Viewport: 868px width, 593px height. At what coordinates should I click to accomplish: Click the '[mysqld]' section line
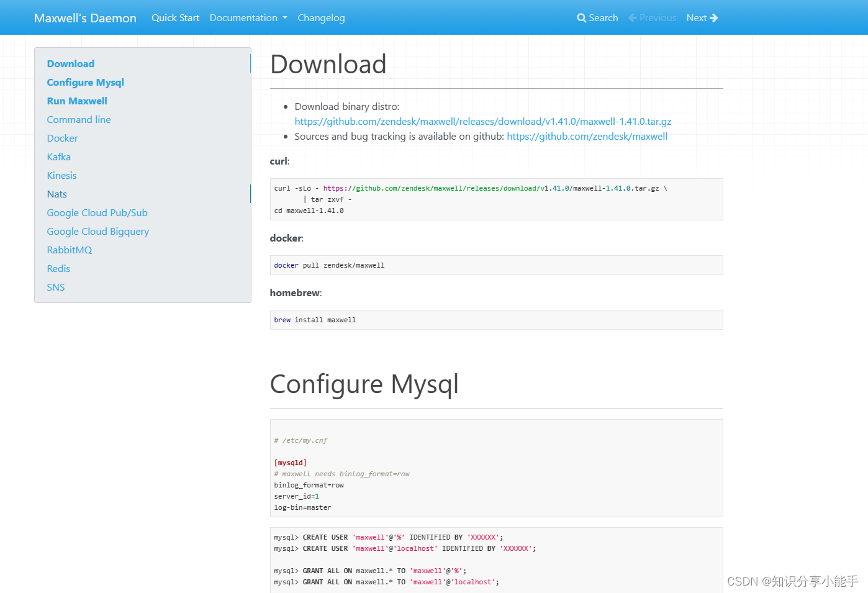[290, 463]
